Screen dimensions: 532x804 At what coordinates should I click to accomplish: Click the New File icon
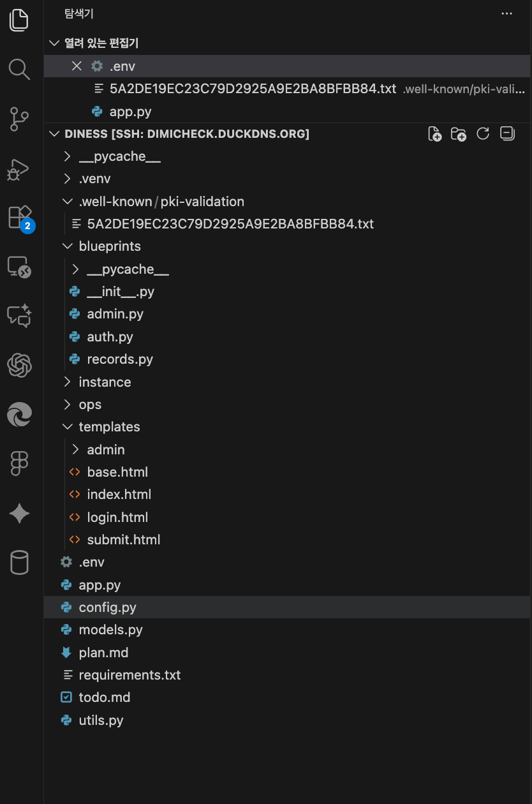(x=434, y=134)
